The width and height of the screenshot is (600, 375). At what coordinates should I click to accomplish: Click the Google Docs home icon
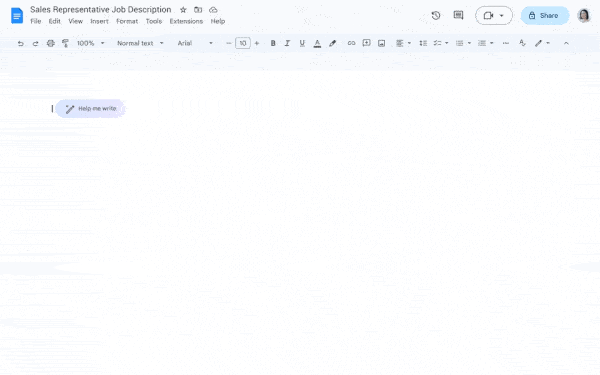(17, 16)
